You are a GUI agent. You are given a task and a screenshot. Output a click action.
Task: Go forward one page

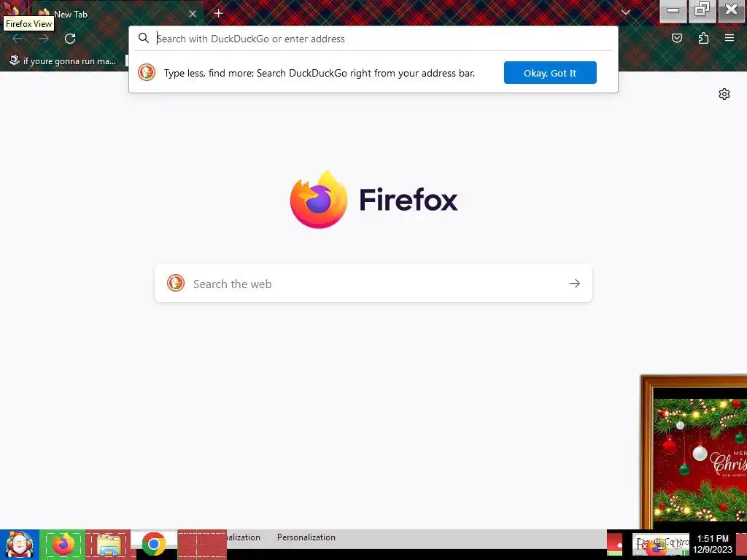[x=44, y=38]
